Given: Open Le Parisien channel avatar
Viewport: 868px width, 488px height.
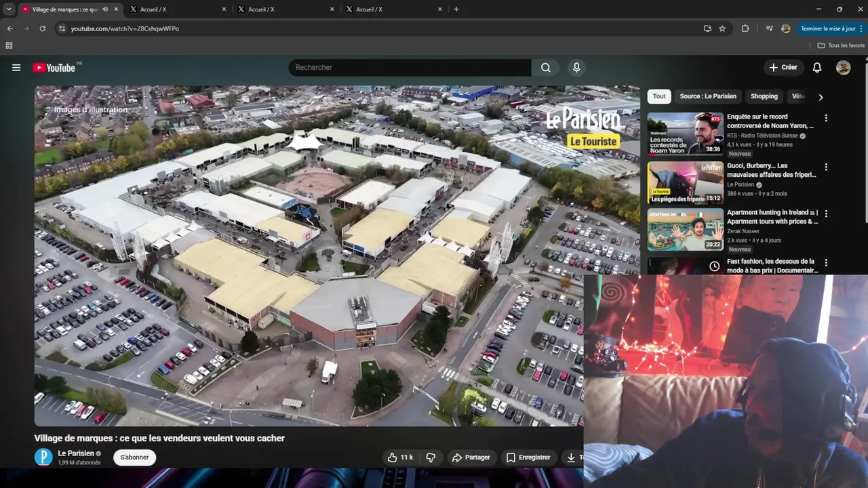Looking at the screenshot, I should tap(43, 457).
